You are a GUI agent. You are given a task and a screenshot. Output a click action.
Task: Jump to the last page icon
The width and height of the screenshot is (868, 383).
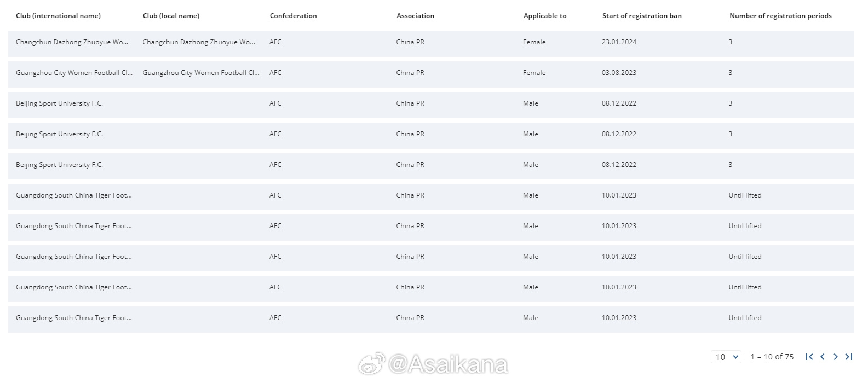tap(849, 357)
